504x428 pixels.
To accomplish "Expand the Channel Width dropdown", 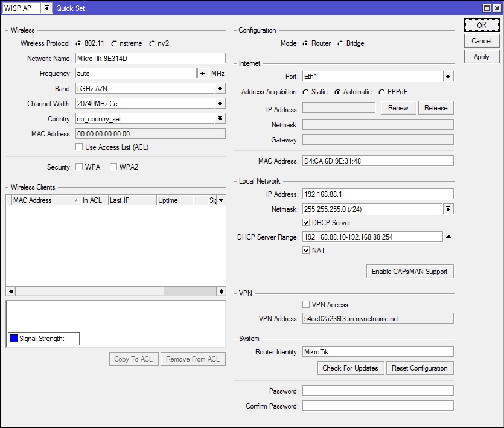I will (220, 104).
